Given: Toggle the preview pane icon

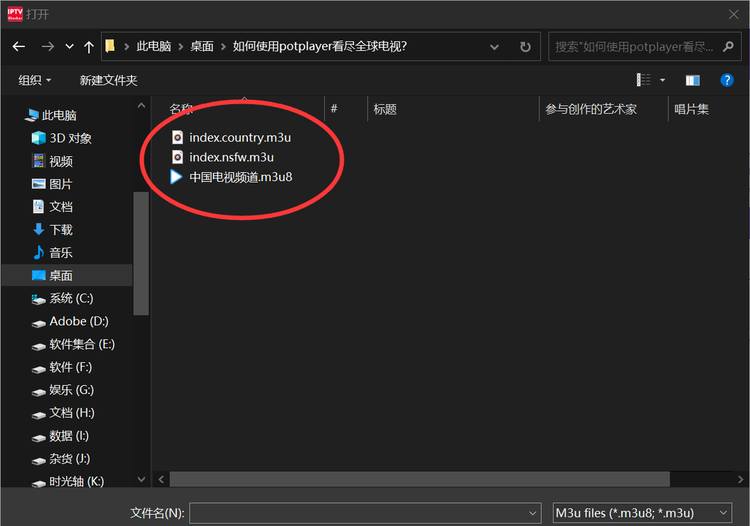Looking at the screenshot, I should 692,80.
